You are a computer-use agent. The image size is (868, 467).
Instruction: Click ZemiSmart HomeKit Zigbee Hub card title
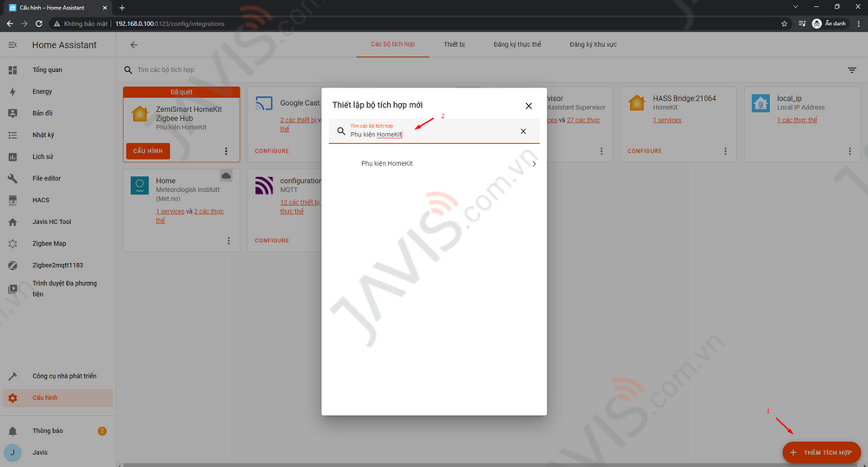click(x=188, y=114)
